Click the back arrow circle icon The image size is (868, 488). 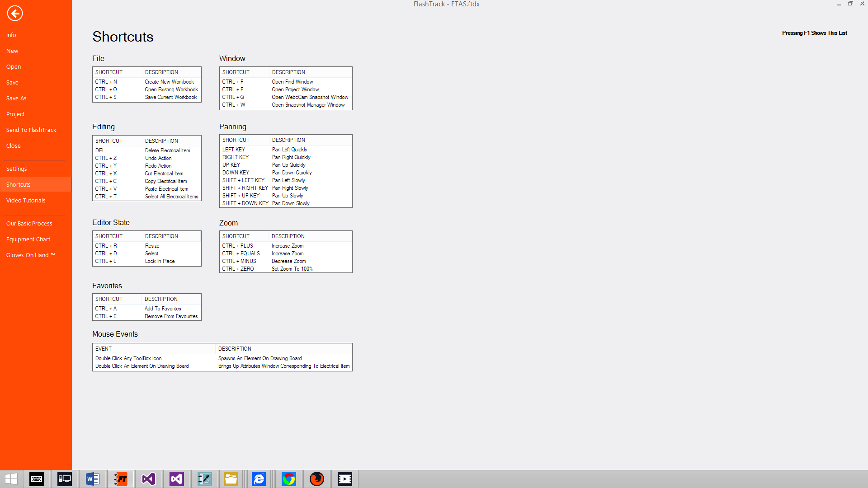pyautogui.click(x=15, y=13)
